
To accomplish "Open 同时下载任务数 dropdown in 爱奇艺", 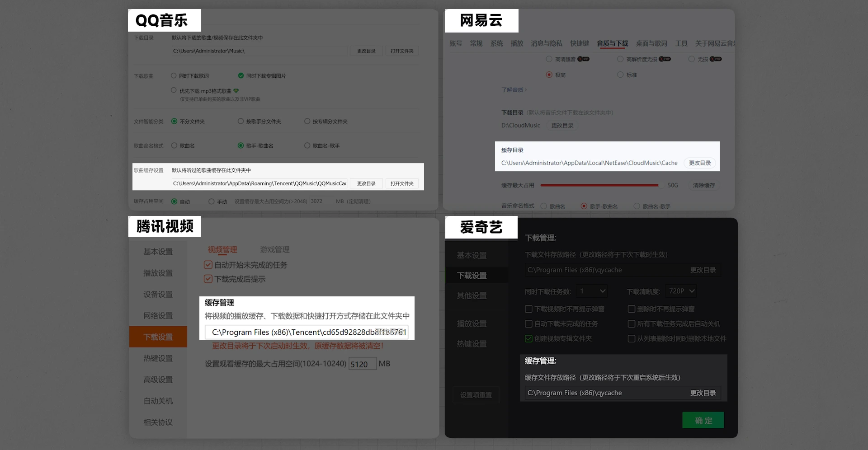I will coord(593,291).
